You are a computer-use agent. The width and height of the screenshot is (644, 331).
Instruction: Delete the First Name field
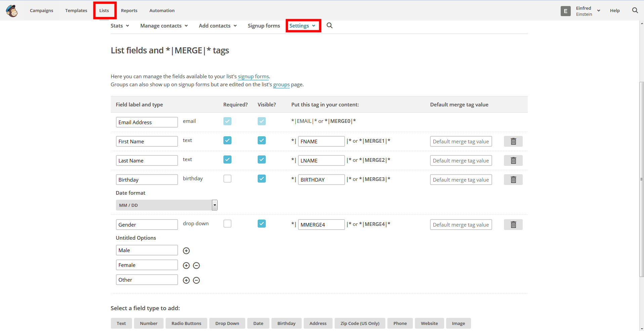(513, 141)
